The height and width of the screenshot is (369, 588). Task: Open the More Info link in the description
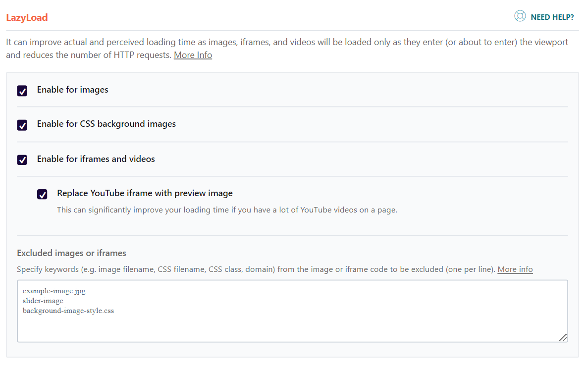pyautogui.click(x=193, y=54)
